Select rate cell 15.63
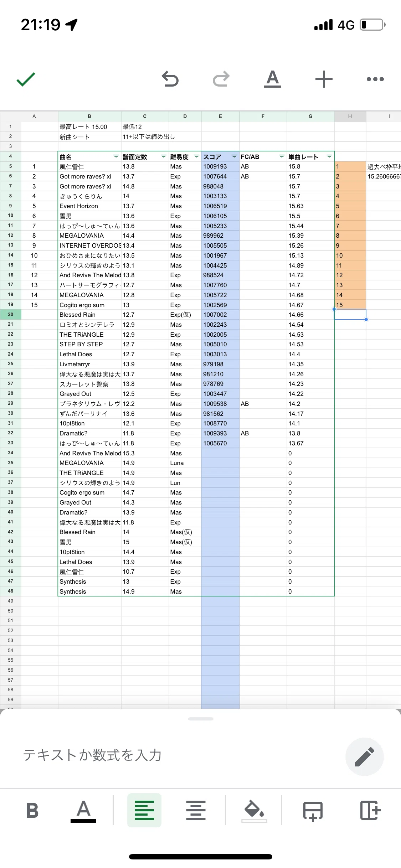The width and height of the screenshot is (401, 868). 310,206
